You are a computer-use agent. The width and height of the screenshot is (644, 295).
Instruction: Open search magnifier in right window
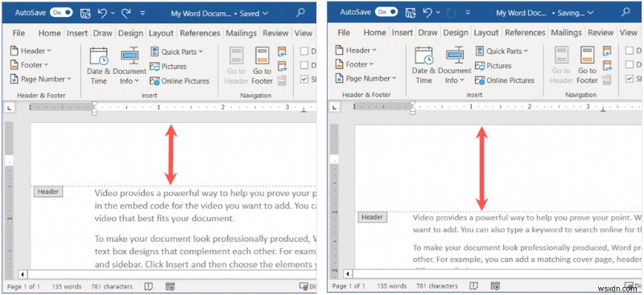(625, 12)
